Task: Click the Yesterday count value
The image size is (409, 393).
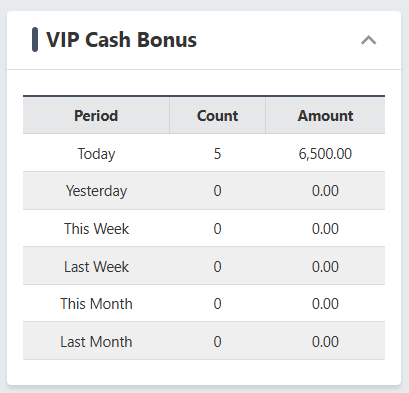Action: click(217, 191)
